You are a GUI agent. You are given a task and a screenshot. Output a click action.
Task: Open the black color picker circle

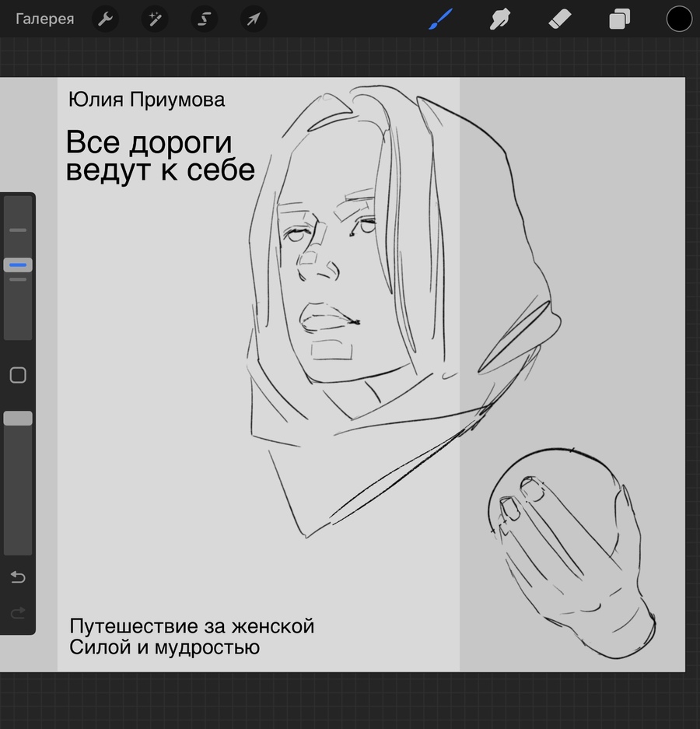pyautogui.click(x=679, y=19)
